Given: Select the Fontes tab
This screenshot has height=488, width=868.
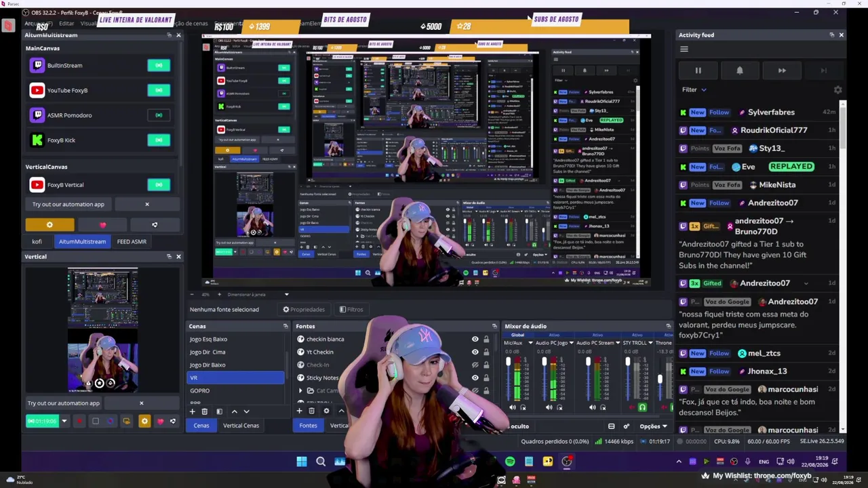Looking at the screenshot, I should (x=308, y=426).
